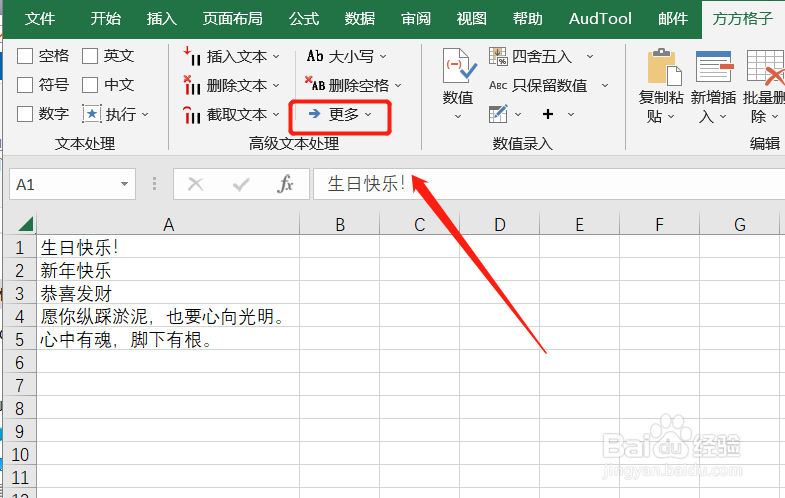
Task: Switch to the 邮件 tab
Action: coord(673,19)
